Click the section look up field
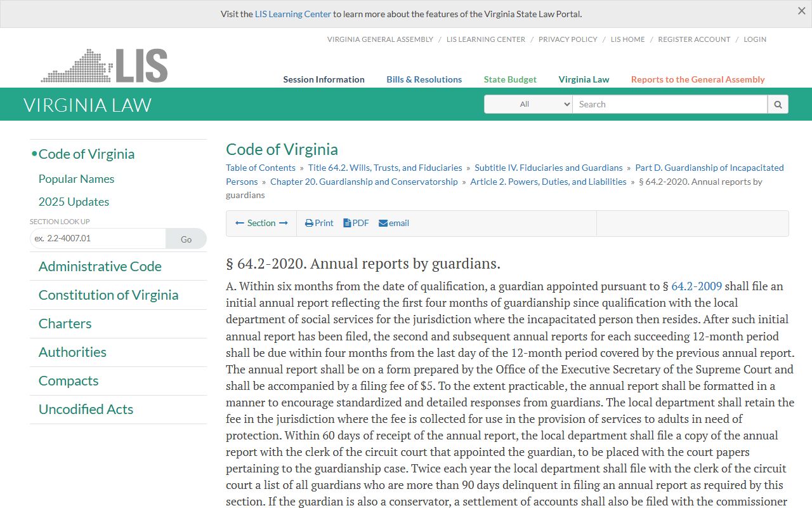This screenshot has height=508, width=812. tap(98, 239)
